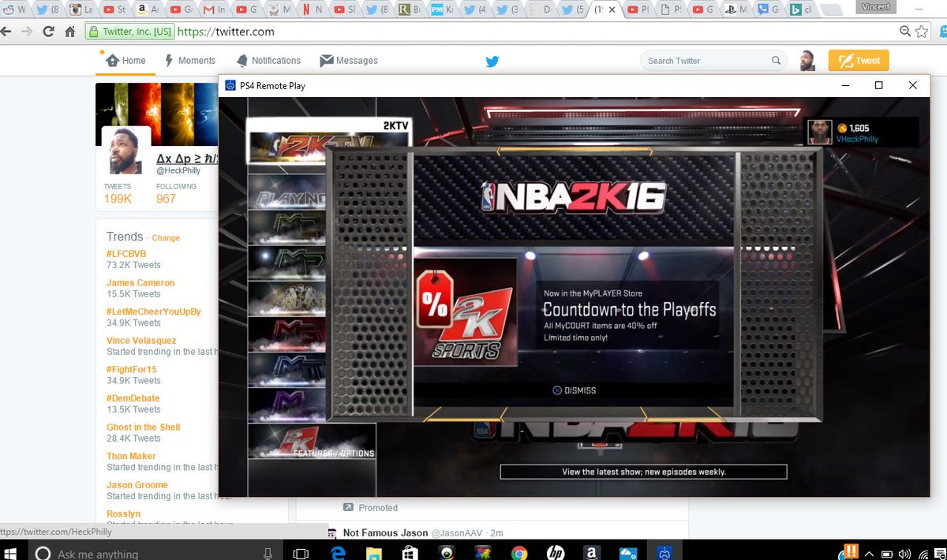This screenshot has width=947, height=560.
Task: Open Notifications via the bell icon
Action: 245,60
